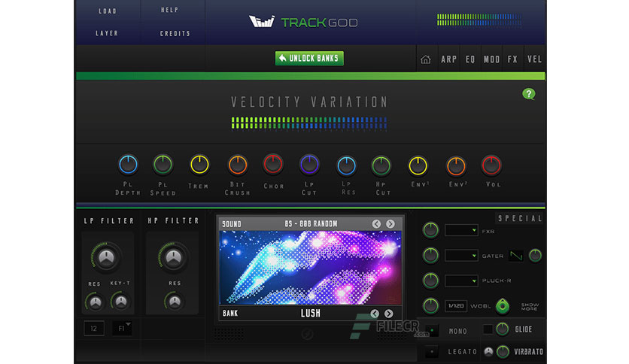Click Show More in Special section
The height and width of the screenshot is (364, 629).
coord(530,307)
